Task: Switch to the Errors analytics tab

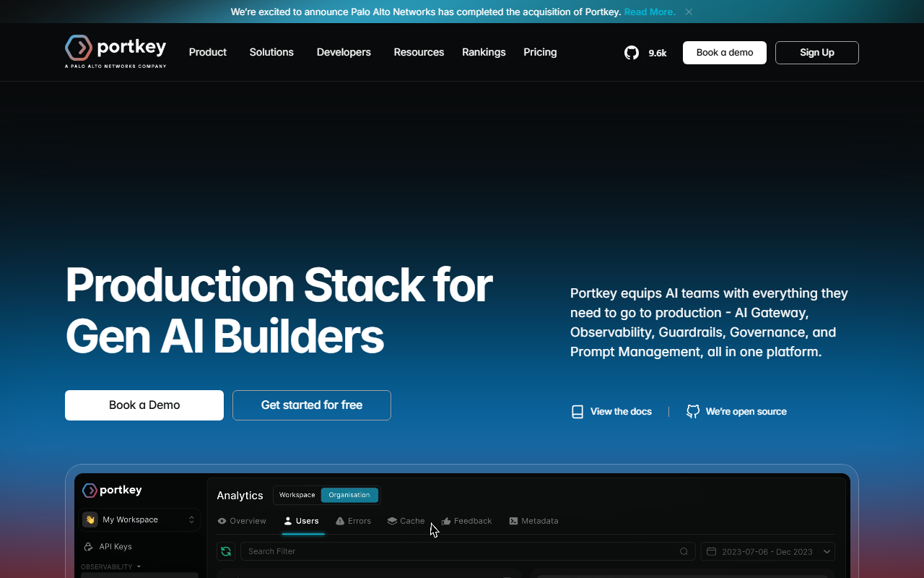Action: tap(354, 521)
